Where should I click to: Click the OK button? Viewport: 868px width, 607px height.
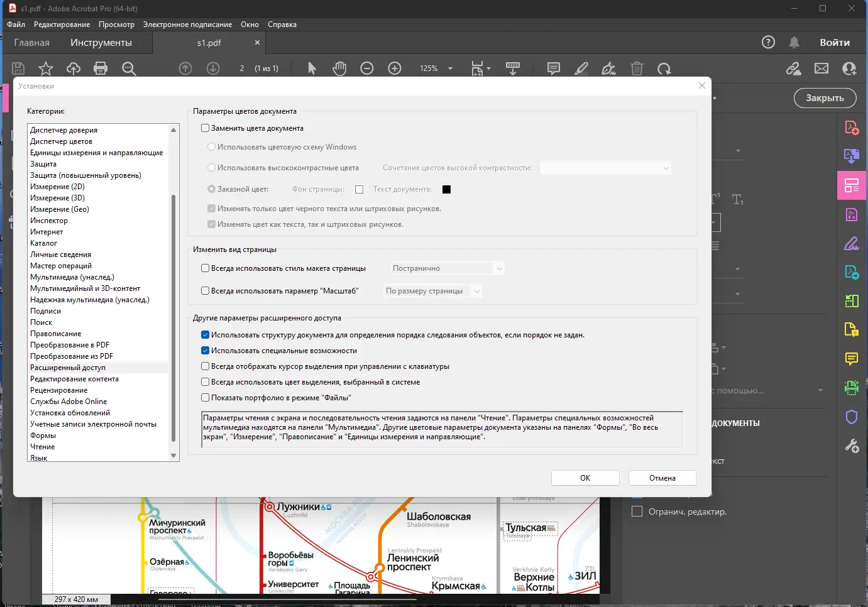coord(585,478)
